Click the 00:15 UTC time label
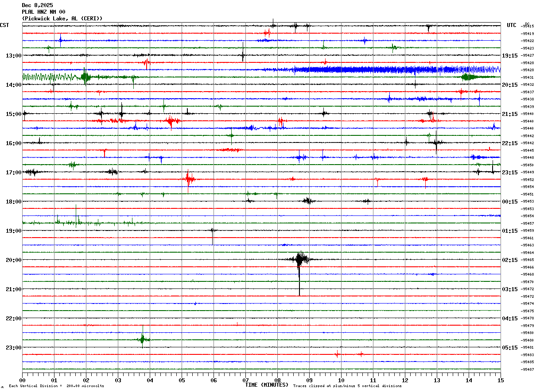 (x=510, y=201)
